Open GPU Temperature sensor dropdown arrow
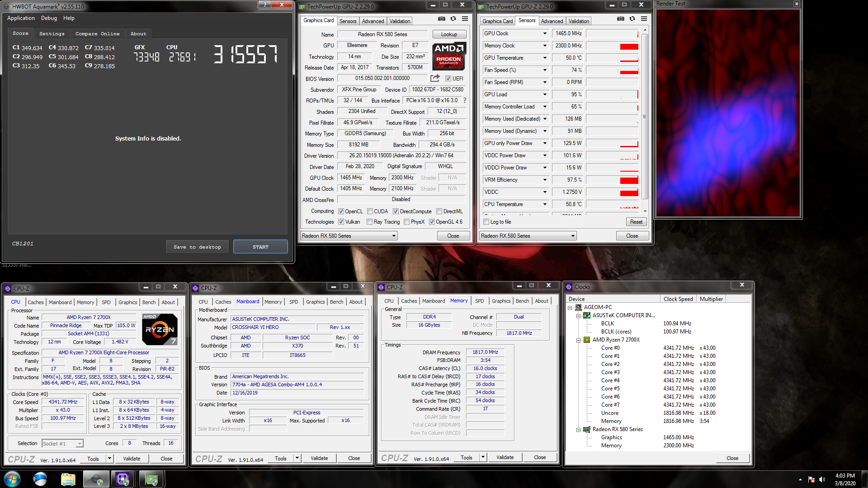Screen dimensions: 868x488 tap(545, 58)
